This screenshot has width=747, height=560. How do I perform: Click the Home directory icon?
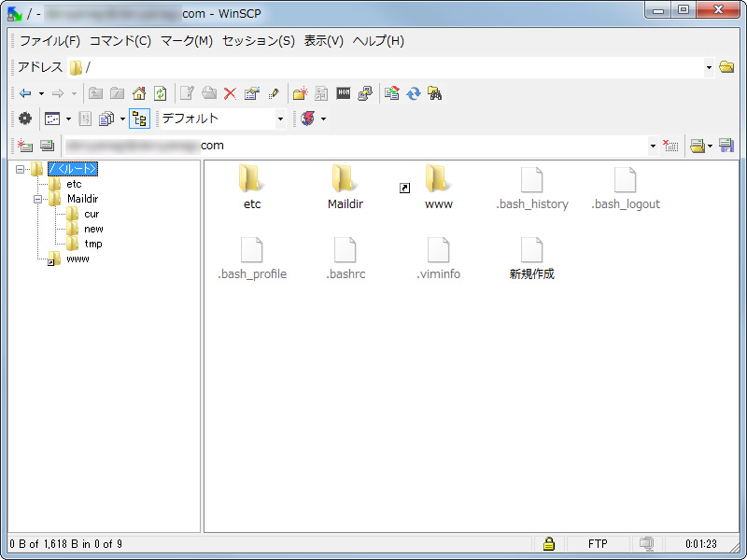139,93
